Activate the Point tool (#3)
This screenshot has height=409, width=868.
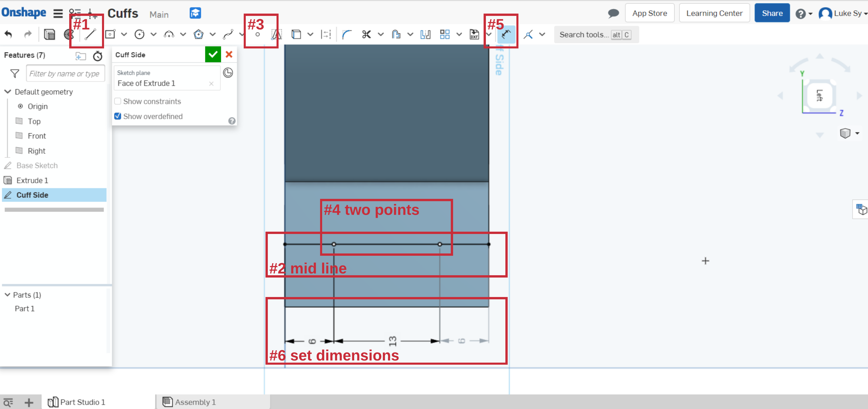click(258, 34)
